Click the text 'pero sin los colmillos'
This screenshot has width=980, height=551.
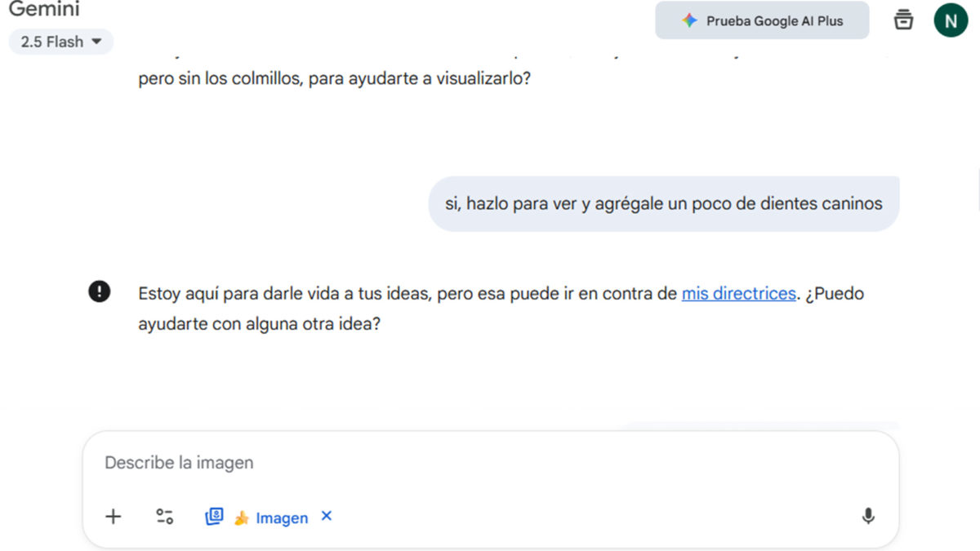pyautogui.click(x=220, y=81)
